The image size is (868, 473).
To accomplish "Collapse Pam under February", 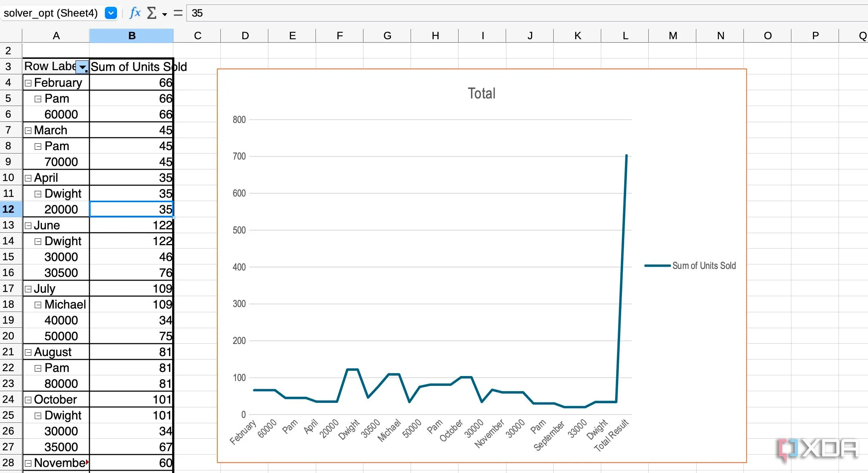I will pos(38,99).
